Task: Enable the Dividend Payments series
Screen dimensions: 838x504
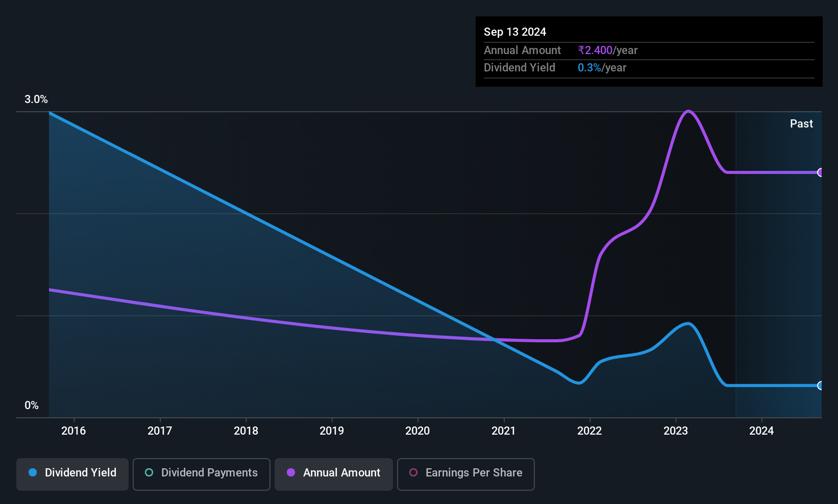Action: point(202,474)
